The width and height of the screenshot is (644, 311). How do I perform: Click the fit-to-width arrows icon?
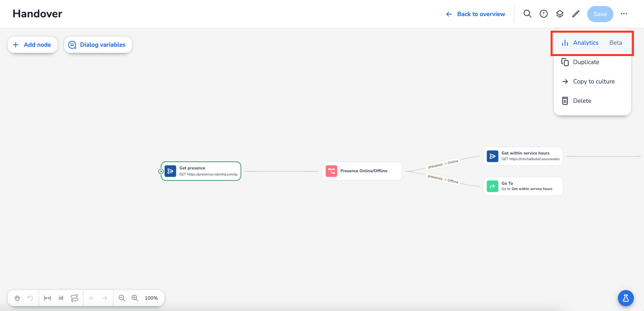pos(48,298)
